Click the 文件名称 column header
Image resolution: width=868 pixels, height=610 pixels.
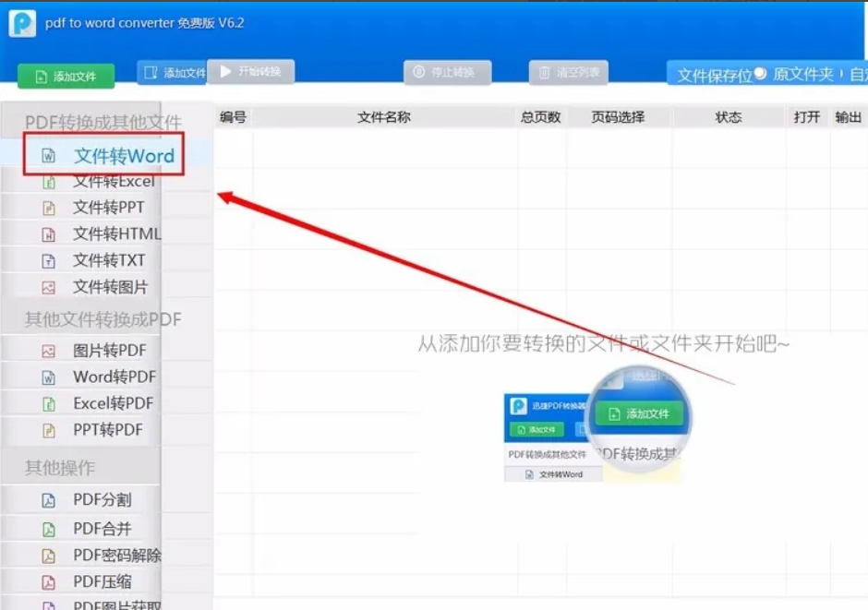384,116
